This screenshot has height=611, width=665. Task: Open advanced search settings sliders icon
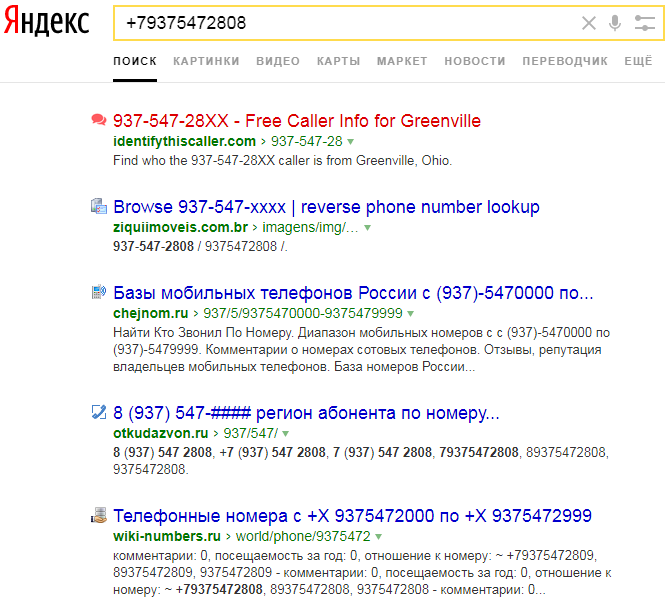coord(645,23)
